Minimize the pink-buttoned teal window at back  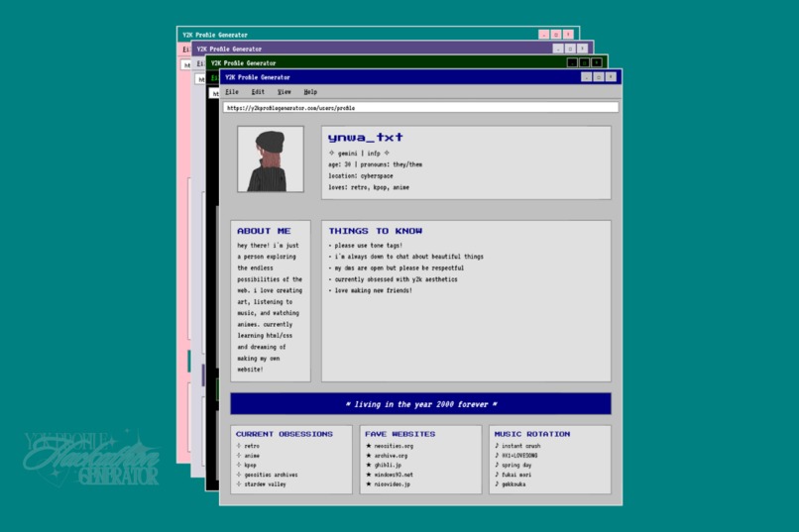coord(543,34)
